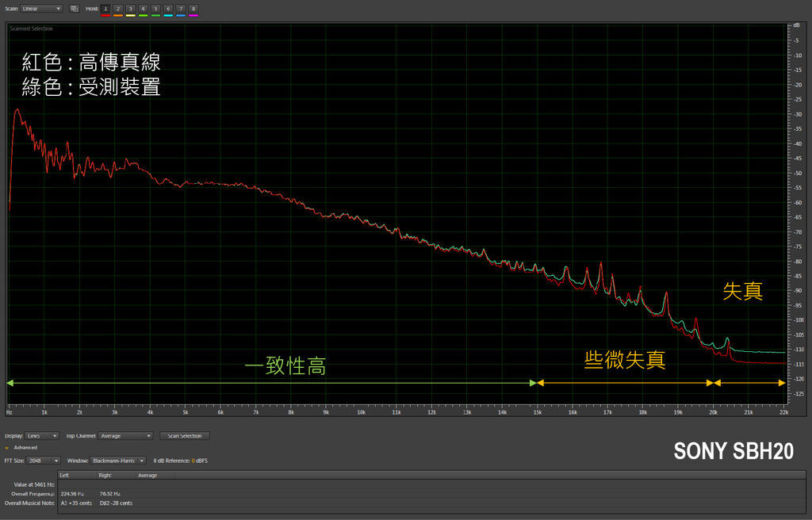The height and width of the screenshot is (520, 812).
Task: Click the copy graph data icon beside Scale
Action: [x=74, y=9]
